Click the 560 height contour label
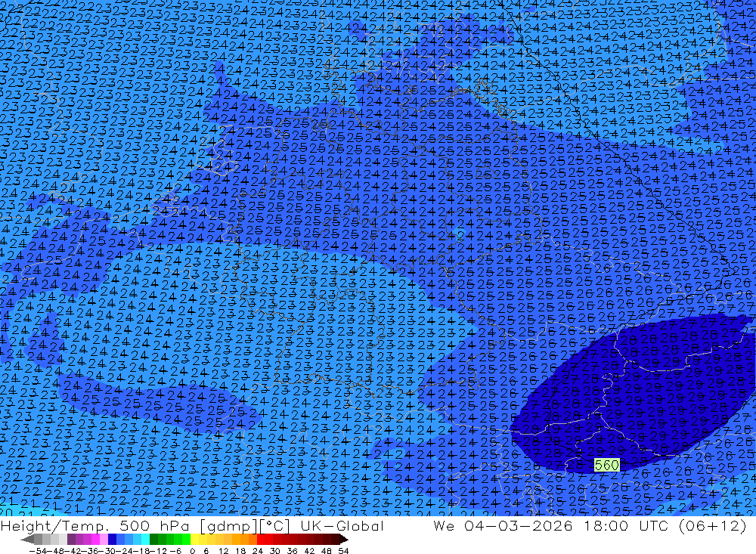The width and height of the screenshot is (756, 554). click(606, 465)
